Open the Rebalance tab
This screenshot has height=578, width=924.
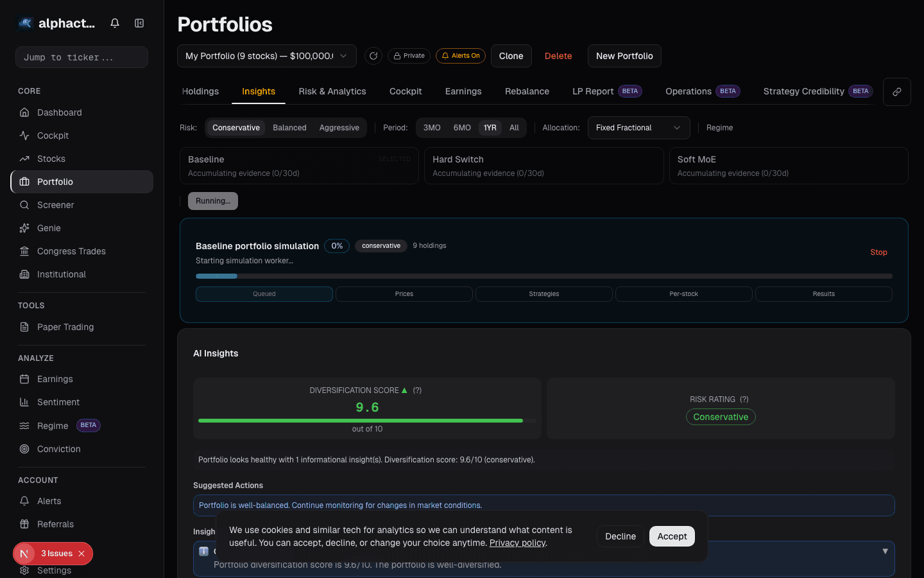(x=527, y=91)
